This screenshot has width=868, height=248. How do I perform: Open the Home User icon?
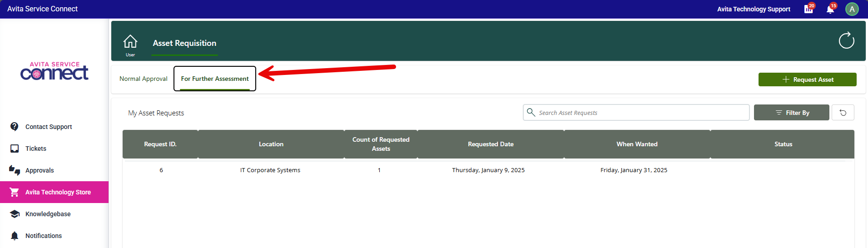point(130,45)
